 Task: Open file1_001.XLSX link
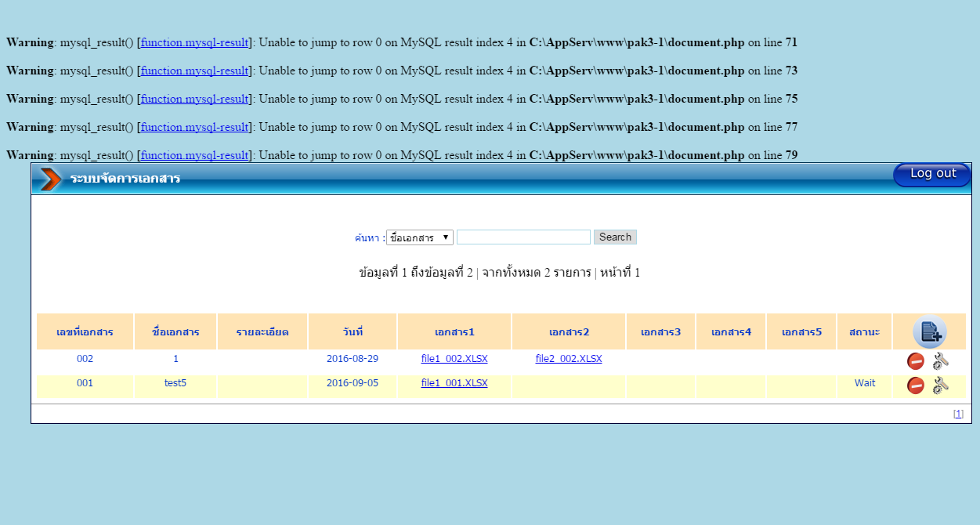pos(454,383)
